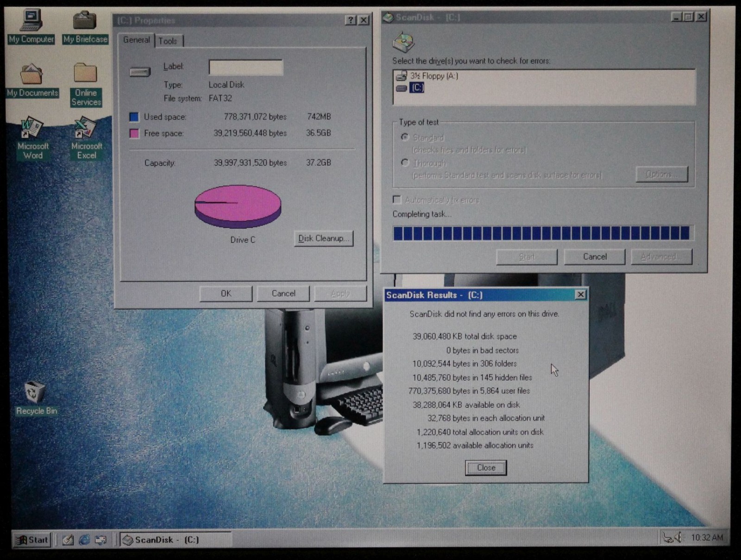Screen dimensions: 741x560
Task: Click the Label text field
Action: (246, 68)
